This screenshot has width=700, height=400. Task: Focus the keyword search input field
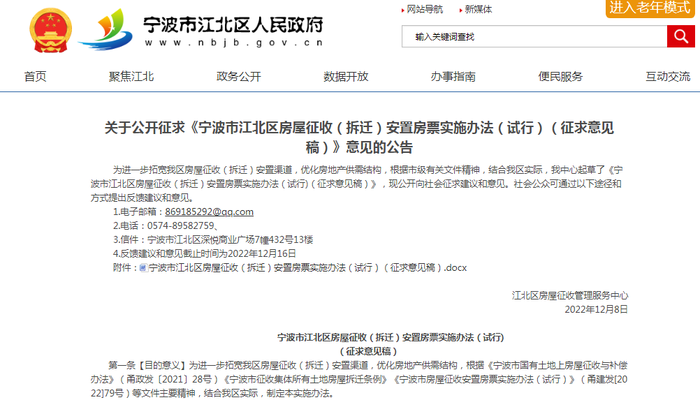pos(534,36)
